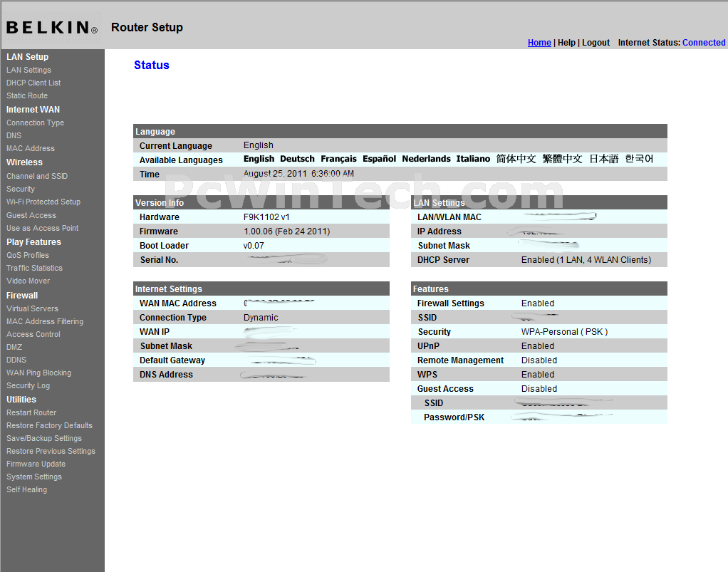
Task: Click WPA-Personal ( PSK ) security value
Action: point(564,332)
